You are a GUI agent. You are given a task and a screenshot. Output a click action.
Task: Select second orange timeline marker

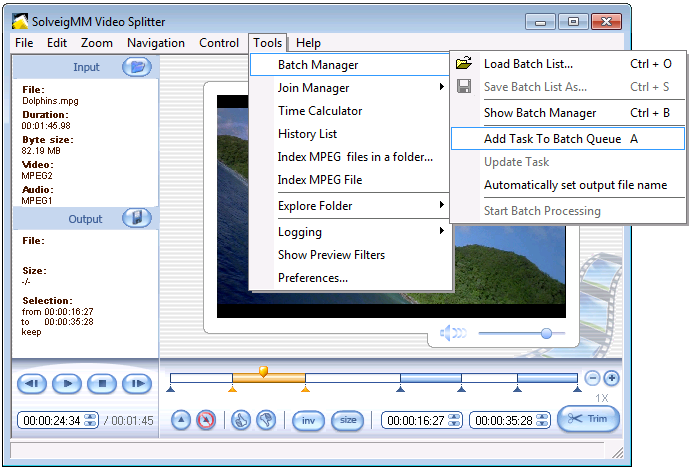coord(305,389)
